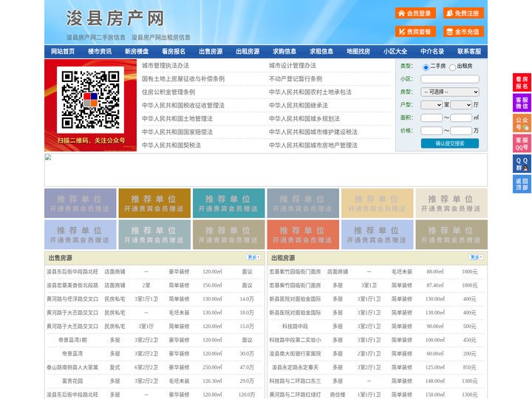Image resolution: width=532 pixels, height=399 pixels.
Task: Click the blue QQ群 side icon
Action: pos(522,164)
